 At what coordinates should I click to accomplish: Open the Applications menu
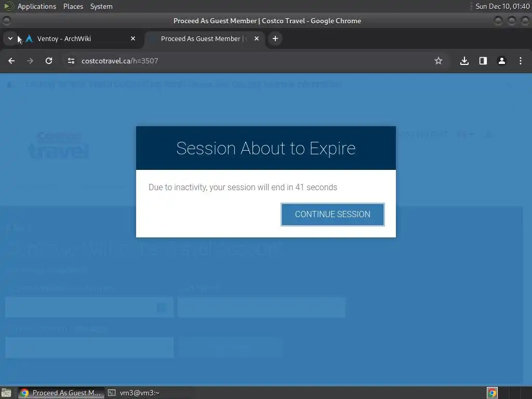click(37, 6)
